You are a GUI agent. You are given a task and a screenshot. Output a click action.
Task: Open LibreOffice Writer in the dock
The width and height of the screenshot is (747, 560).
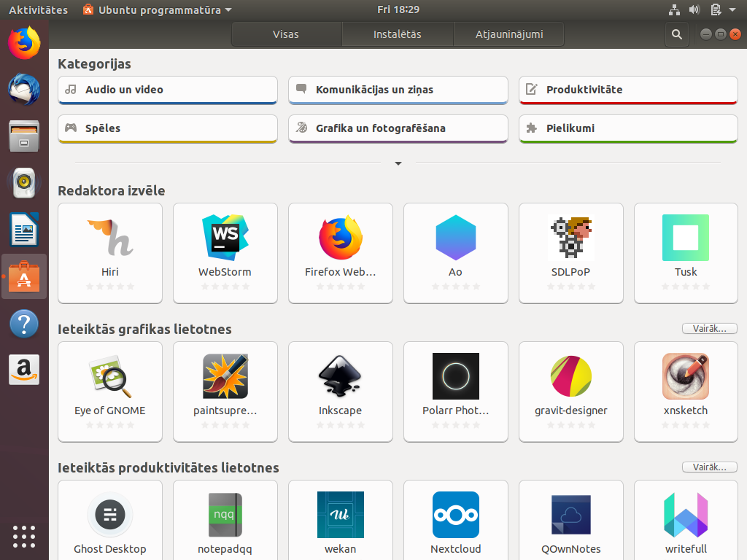[x=24, y=229]
